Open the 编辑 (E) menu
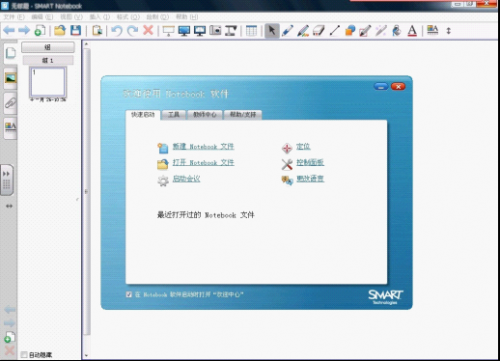 point(42,17)
